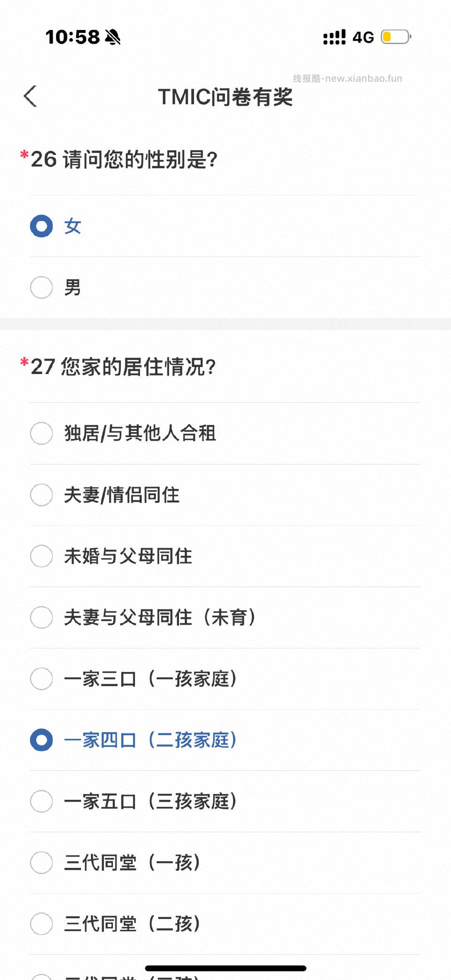This screenshot has height=980, width=451.
Task: Tap the 10:58 clock in status bar
Action: click(73, 37)
